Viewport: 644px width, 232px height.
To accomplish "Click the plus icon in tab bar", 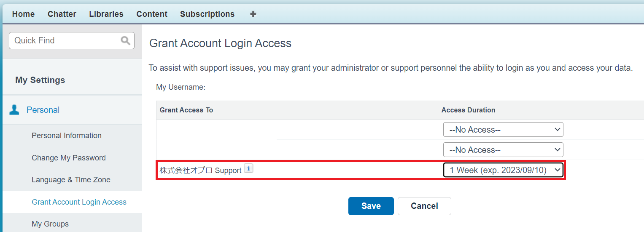I will pyautogui.click(x=253, y=14).
